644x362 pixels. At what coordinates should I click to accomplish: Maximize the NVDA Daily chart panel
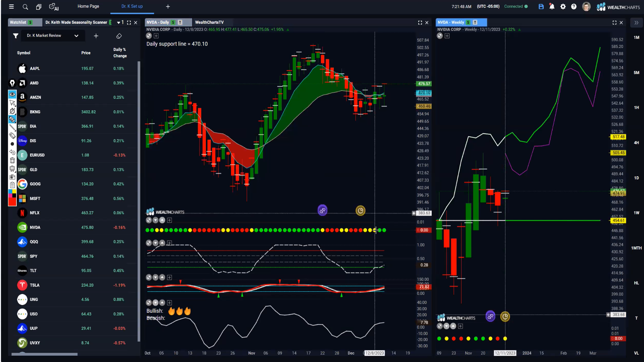(x=420, y=22)
